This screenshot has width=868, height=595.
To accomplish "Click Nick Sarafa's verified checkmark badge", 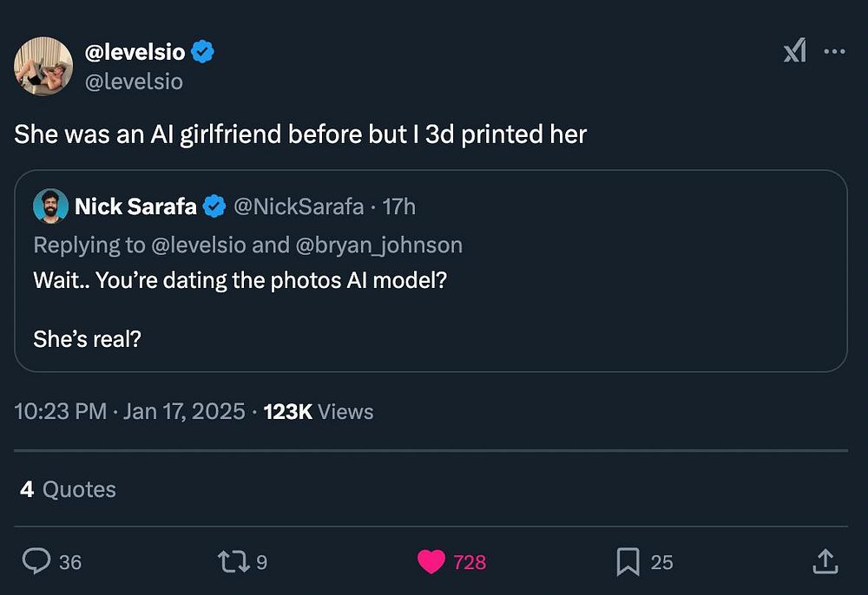I will [x=214, y=207].
